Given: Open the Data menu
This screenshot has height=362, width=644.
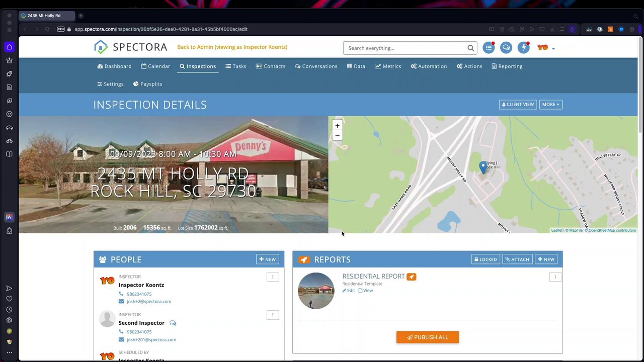Looking at the screenshot, I should pos(356,66).
